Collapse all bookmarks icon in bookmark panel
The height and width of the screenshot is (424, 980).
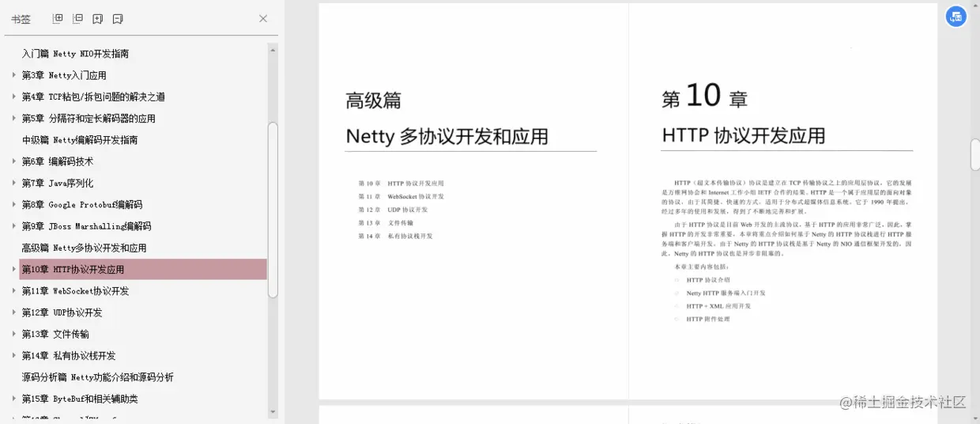point(77,18)
